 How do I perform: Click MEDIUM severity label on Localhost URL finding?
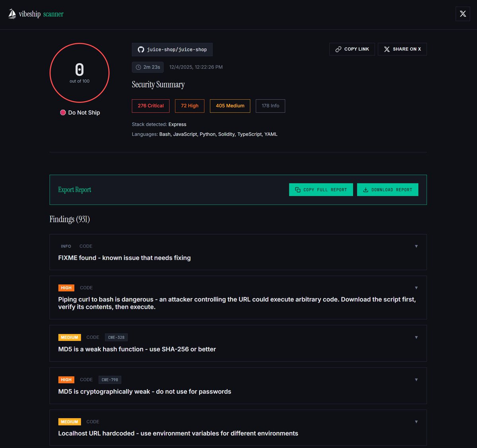[70, 422]
